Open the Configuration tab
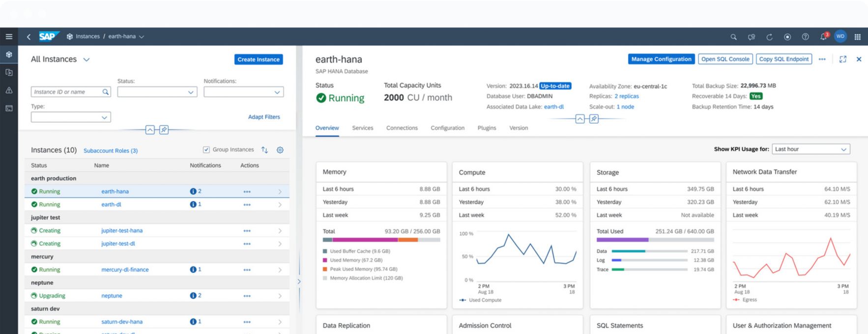868x334 pixels. pos(447,128)
